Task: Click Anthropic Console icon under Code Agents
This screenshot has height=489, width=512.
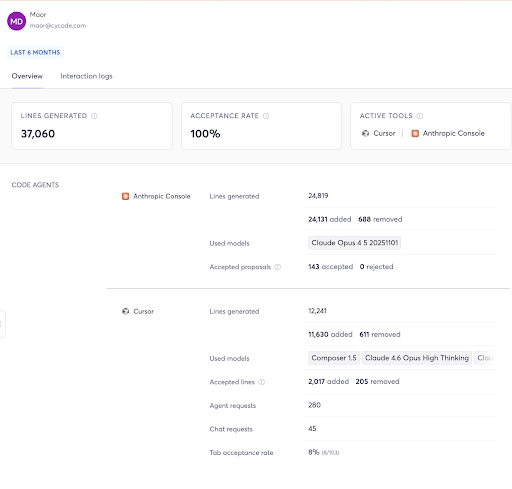Action: coord(125,196)
